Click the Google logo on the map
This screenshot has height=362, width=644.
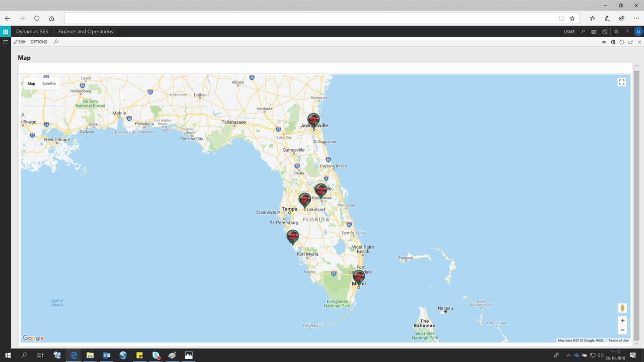coord(33,338)
